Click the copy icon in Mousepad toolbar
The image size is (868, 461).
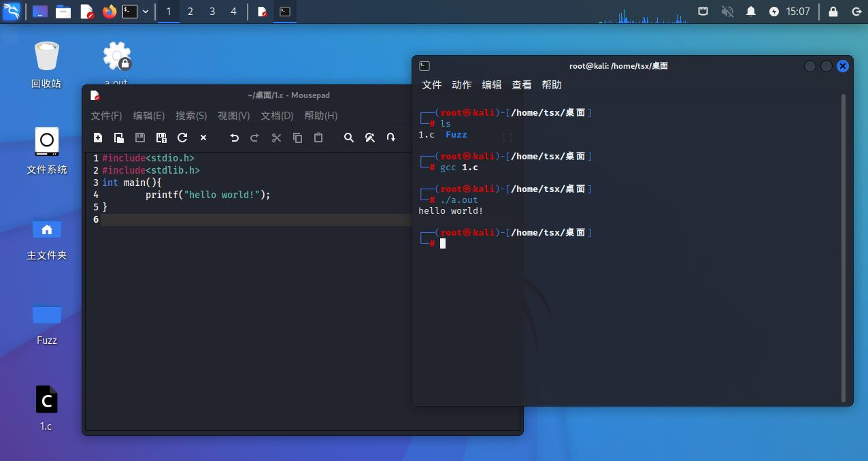tap(297, 138)
